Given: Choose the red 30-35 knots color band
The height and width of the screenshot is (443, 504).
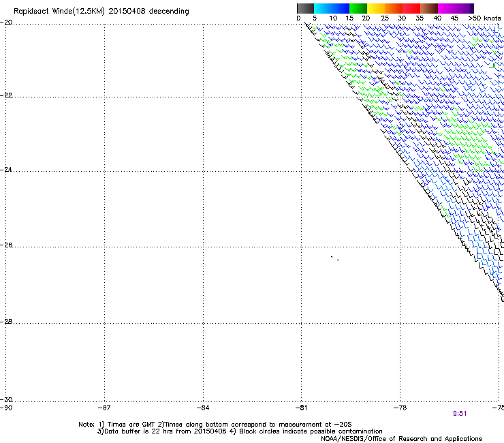Looking at the screenshot, I should (x=411, y=8).
